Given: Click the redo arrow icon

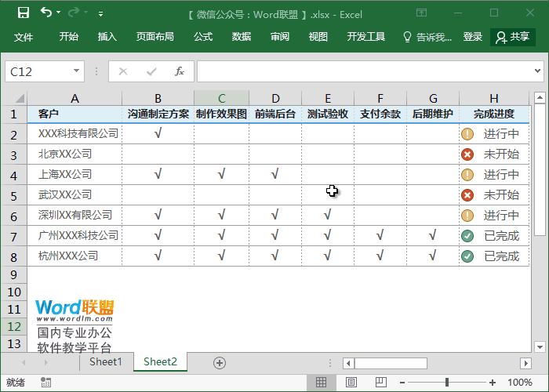Looking at the screenshot, I should 74,13.
